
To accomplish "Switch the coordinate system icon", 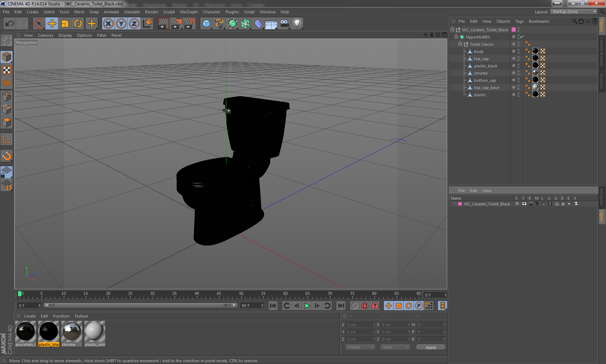I will click(147, 24).
